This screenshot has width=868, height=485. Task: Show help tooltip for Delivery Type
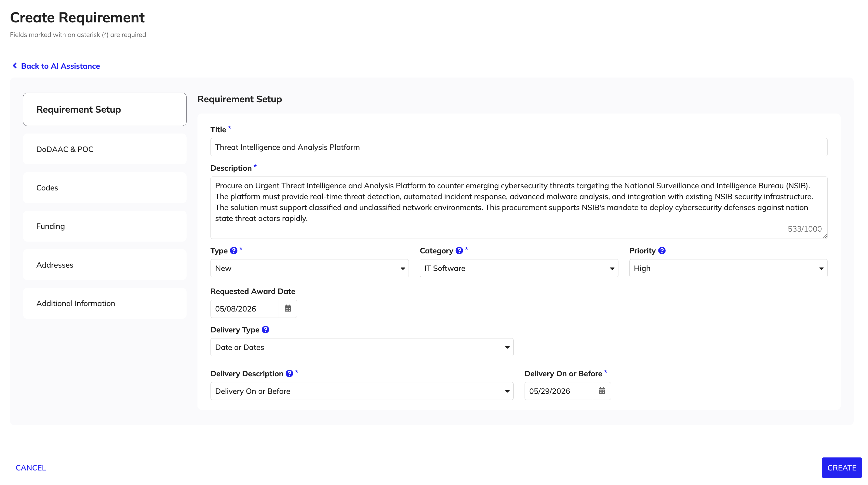click(266, 330)
